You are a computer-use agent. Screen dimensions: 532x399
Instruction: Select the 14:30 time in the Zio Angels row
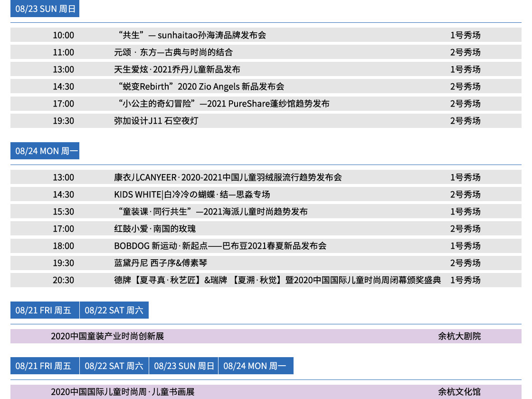pos(64,87)
